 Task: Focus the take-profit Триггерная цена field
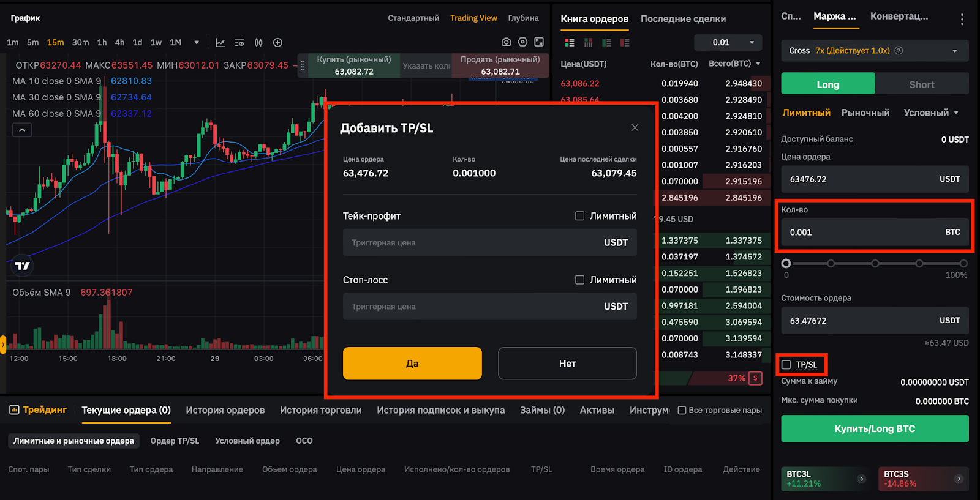[489, 242]
